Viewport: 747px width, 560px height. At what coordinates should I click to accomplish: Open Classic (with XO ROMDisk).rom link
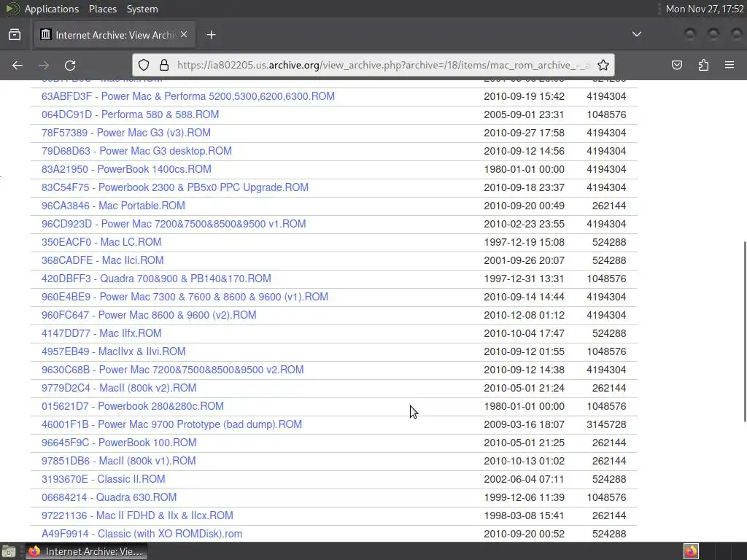pyautogui.click(x=142, y=534)
